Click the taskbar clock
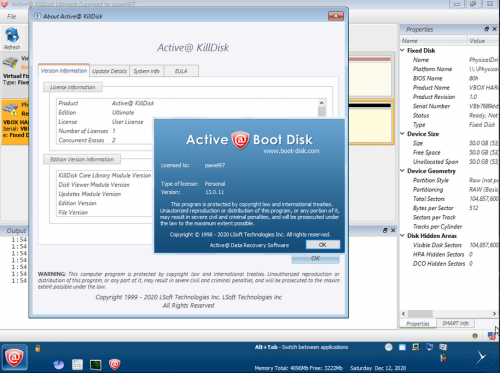The width and height of the screenshot is (500, 373). [x=480, y=358]
